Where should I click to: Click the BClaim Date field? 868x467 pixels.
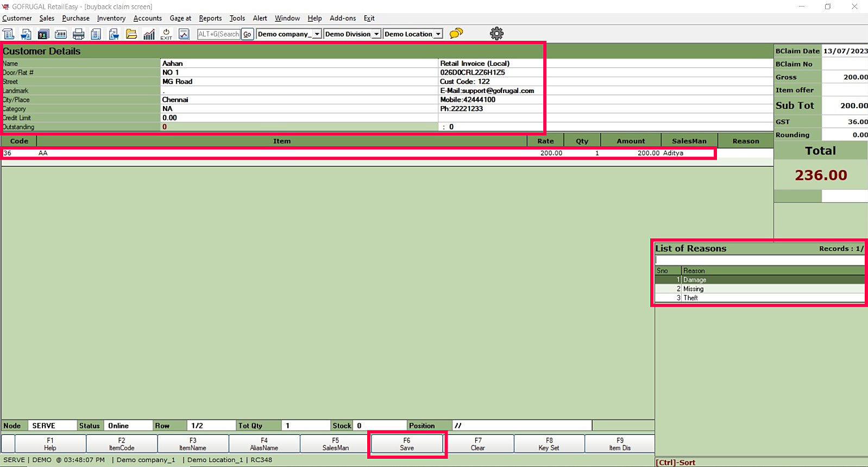[845, 51]
